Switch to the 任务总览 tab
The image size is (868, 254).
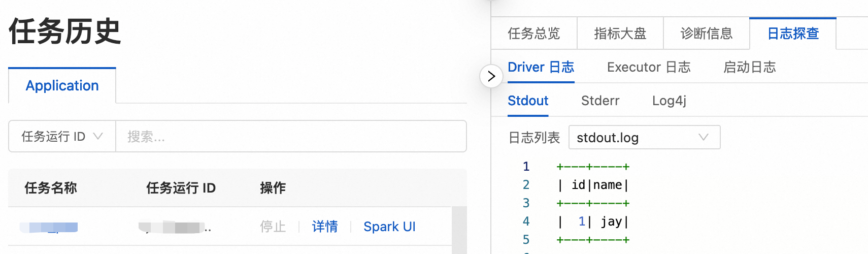[533, 34]
